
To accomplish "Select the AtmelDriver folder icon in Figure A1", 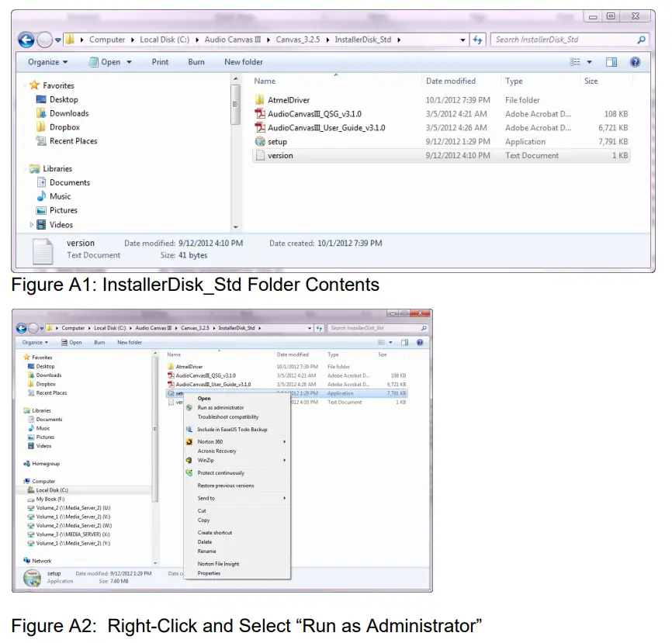I will tap(261, 100).
